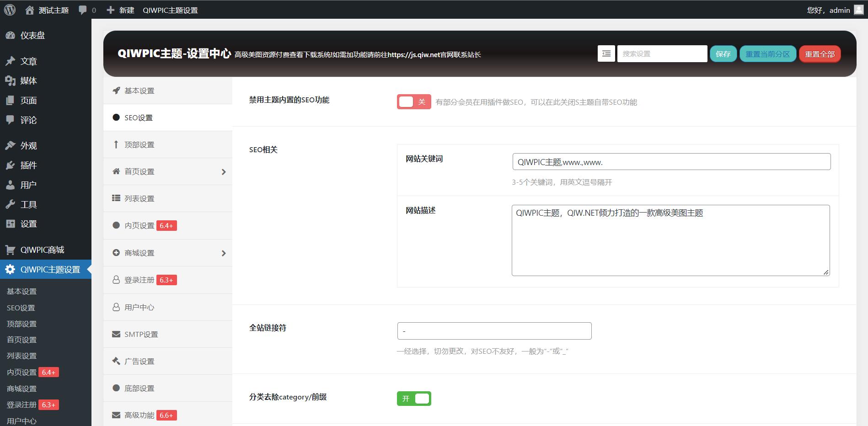Open the 底部设置 panel tab
The width and height of the screenshot is (868, 426).
[x=168, y=388]
